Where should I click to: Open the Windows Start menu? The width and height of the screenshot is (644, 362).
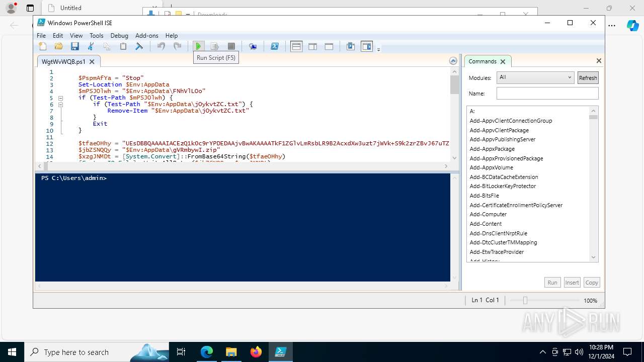pos(12,352)
